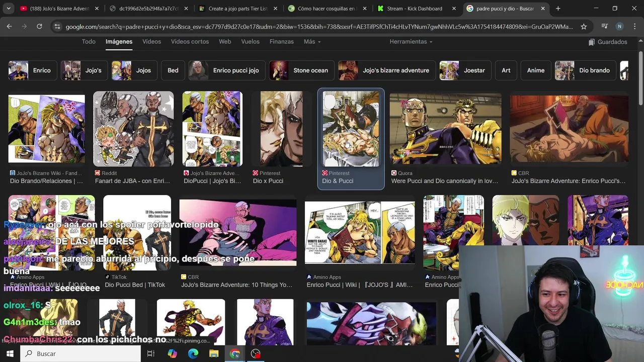Open the media control icon in toolbar
Screen dimensions: 644x362
click(605, 27)
